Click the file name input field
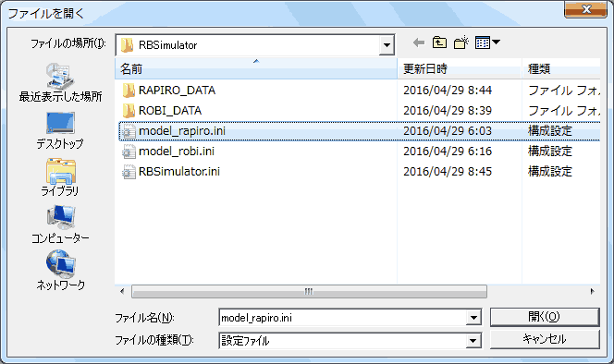The height and width of the screenshot is (364, 614). click(x=343, y=318)
